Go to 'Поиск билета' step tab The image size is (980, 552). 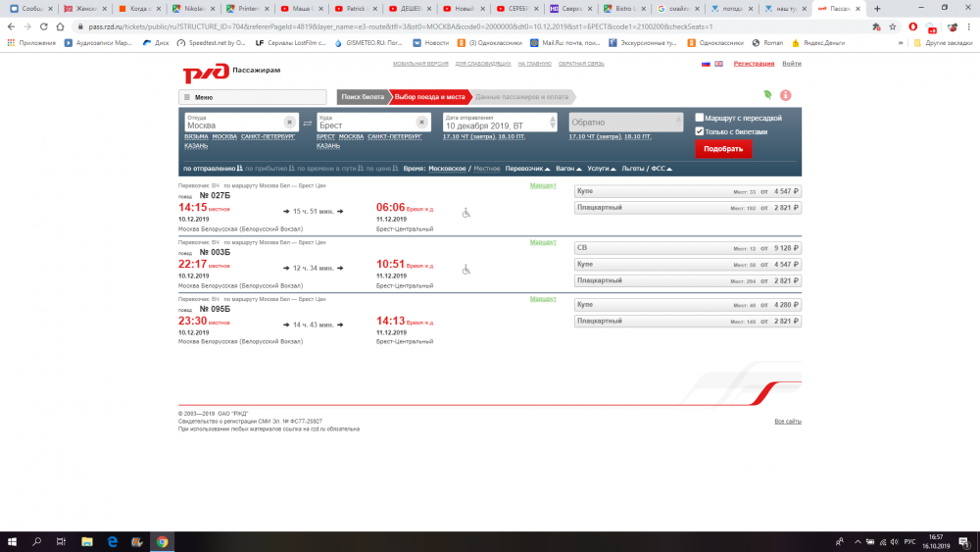[363, 97]
